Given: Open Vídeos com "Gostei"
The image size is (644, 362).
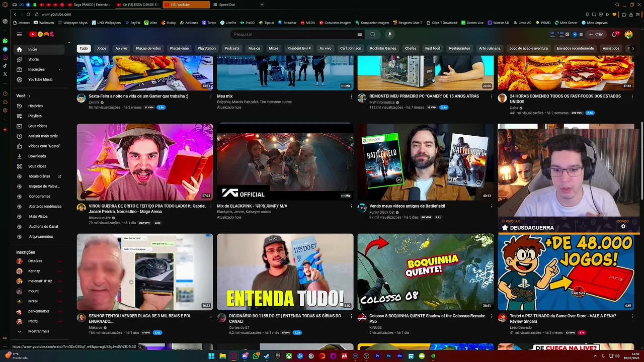Looking at the screenshot, I should 39,146.
